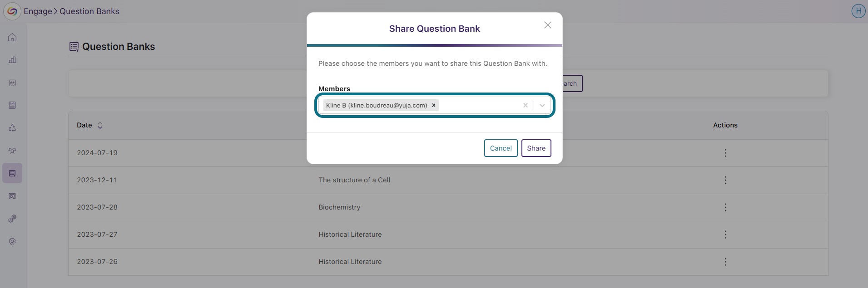The height and width of the screenshot is (288, 868).
Task: Open actions menu for 2024-07-19 row
Action: (x=725, y=153)
